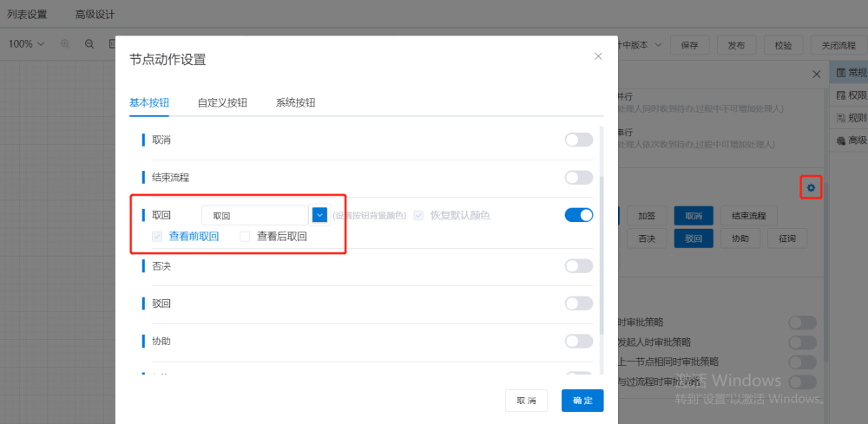Click the gear icon for node action settings
This screenshot has height=424, width=868.
pyautogui.click(x=811, y=187)
